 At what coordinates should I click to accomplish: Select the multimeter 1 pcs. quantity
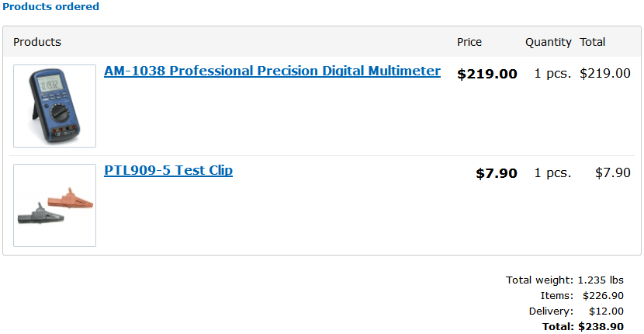[x=552, y=74]
